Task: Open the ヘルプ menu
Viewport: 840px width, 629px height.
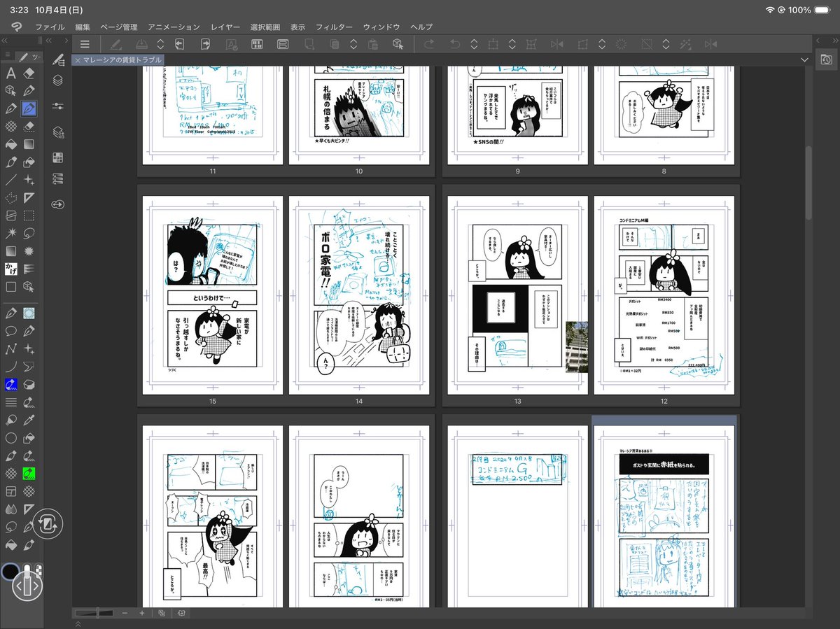Action: click(422, 27)
